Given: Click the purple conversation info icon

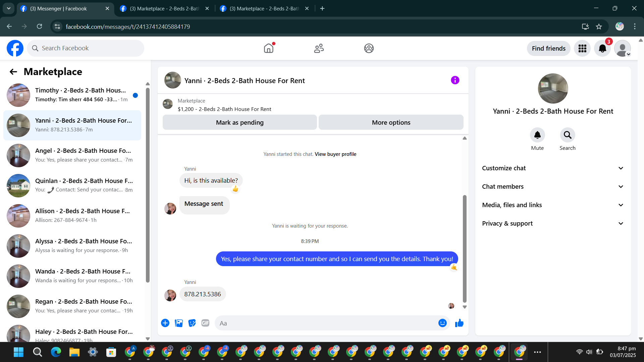Looking at the screenshot, I should (x=455, y=80).
